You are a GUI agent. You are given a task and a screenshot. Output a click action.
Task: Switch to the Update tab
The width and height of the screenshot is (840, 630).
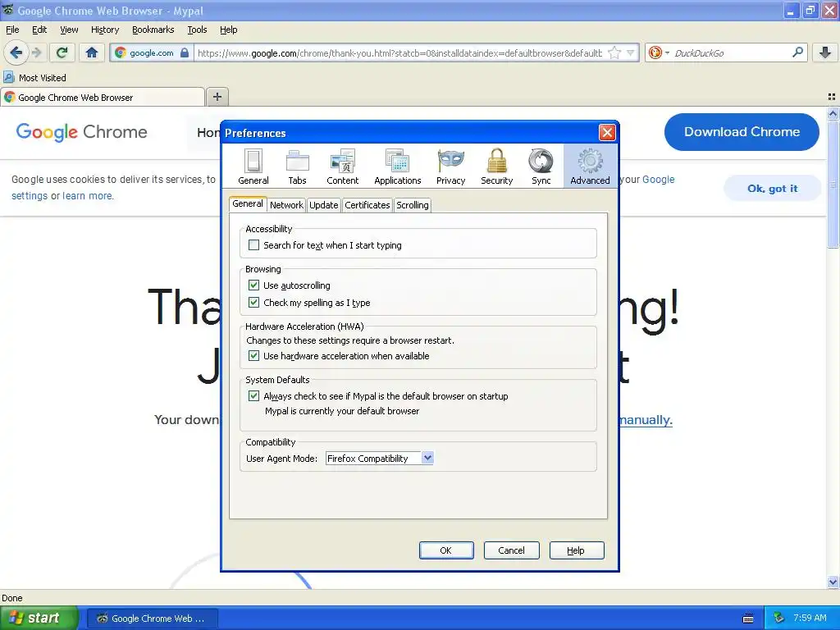[323, 204]
